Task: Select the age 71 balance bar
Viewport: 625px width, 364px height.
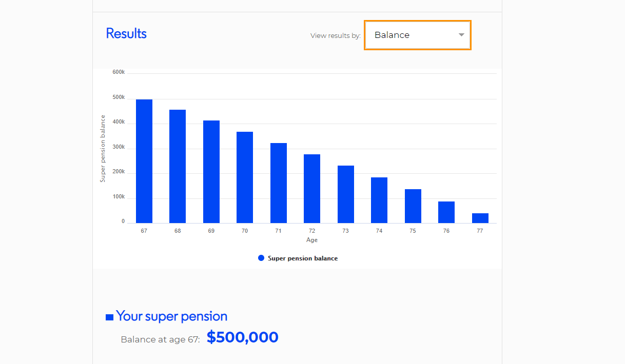Action: tap(279, 183)
